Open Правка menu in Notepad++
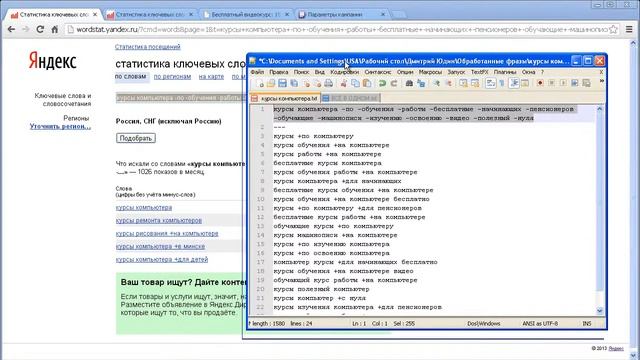 (279, 72)
